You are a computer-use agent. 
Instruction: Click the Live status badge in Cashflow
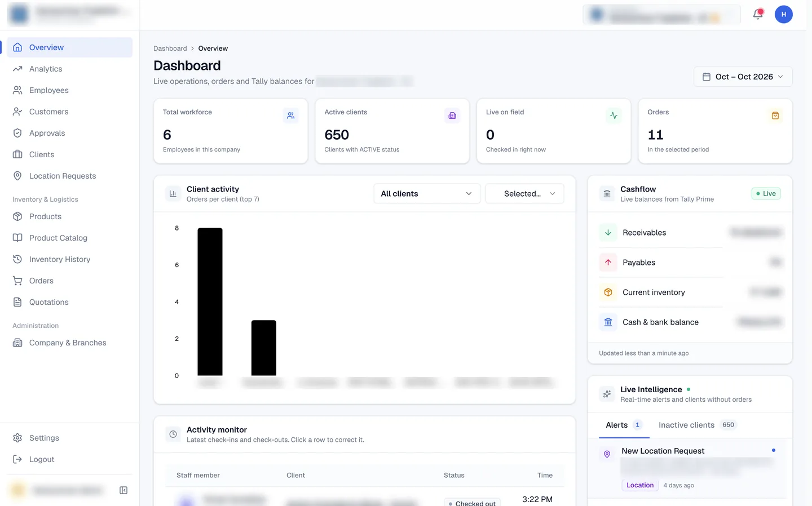[x=766, y=194]
